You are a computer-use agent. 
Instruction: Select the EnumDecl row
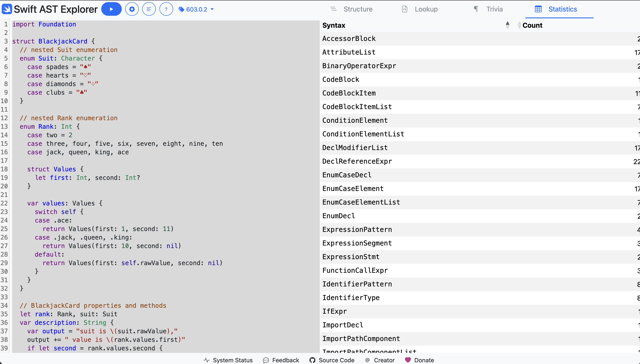(480, 216)
